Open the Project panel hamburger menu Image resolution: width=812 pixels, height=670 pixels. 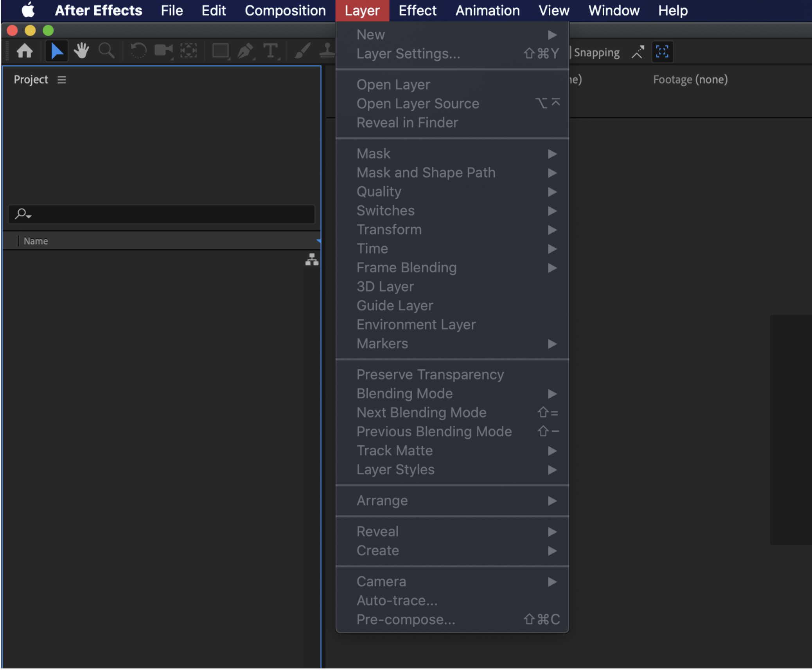[x=61, y=80]
